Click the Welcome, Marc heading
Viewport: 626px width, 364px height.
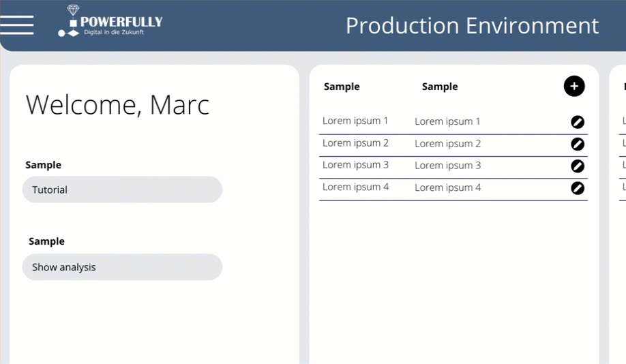point(117,104)
